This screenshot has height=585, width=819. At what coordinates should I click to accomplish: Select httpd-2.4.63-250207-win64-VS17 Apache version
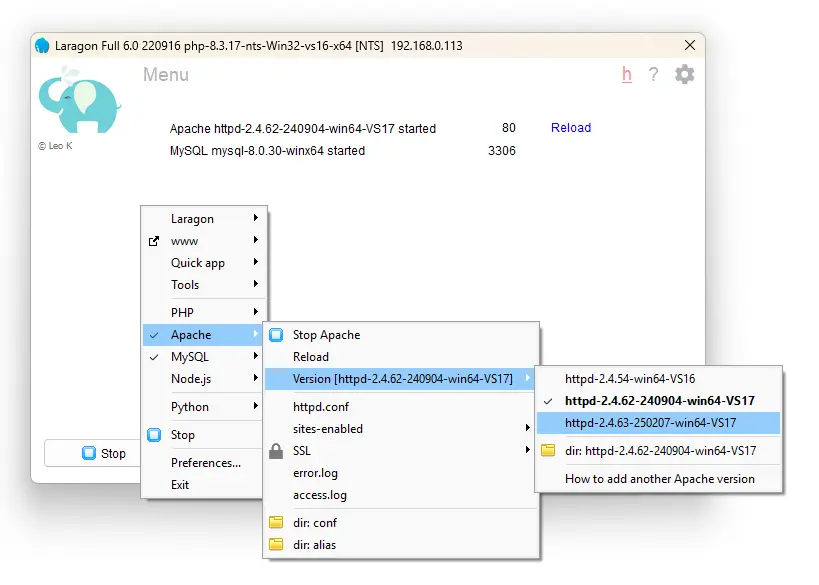click(658, 423)
